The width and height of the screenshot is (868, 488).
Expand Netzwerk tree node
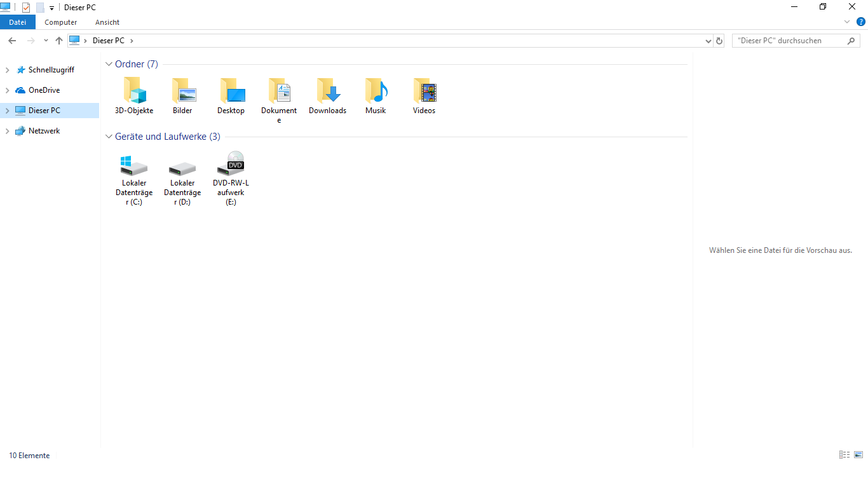pyautogui.click(x=8, y=131)
